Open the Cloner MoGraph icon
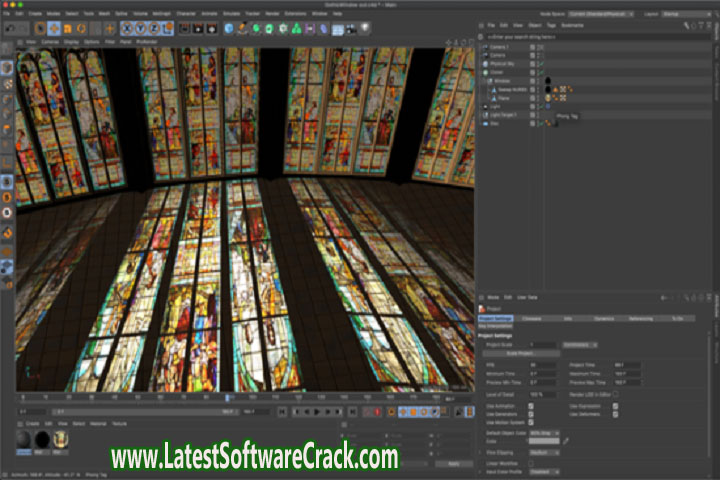This screenshot has width=720, height=480. tap(283, 28)
